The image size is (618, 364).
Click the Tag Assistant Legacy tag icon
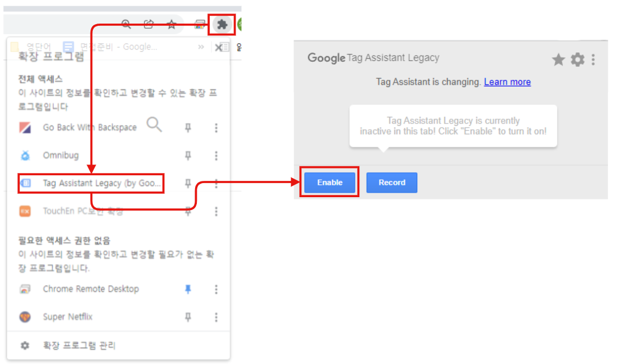click(26, 183)
